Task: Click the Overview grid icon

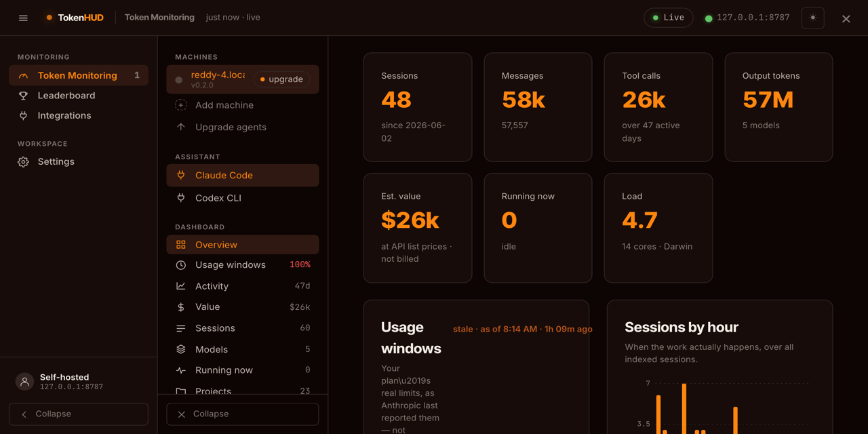Action: pyautogui.click(x=181, y=245)
